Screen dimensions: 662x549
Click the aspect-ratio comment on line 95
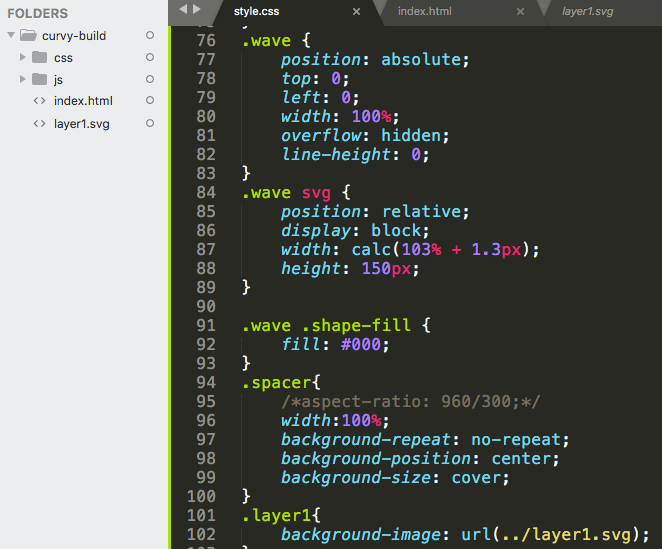410,402
